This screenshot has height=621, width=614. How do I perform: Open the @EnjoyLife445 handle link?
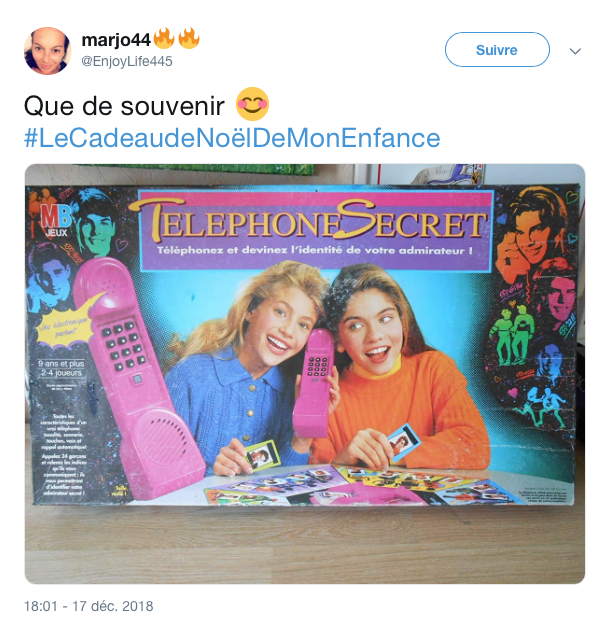tap(127, 61)
